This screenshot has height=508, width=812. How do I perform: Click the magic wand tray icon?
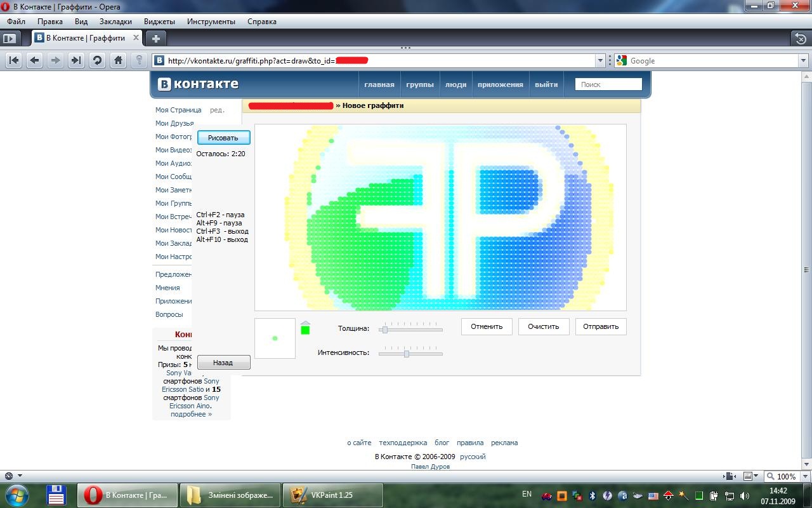tap(683, 495)
